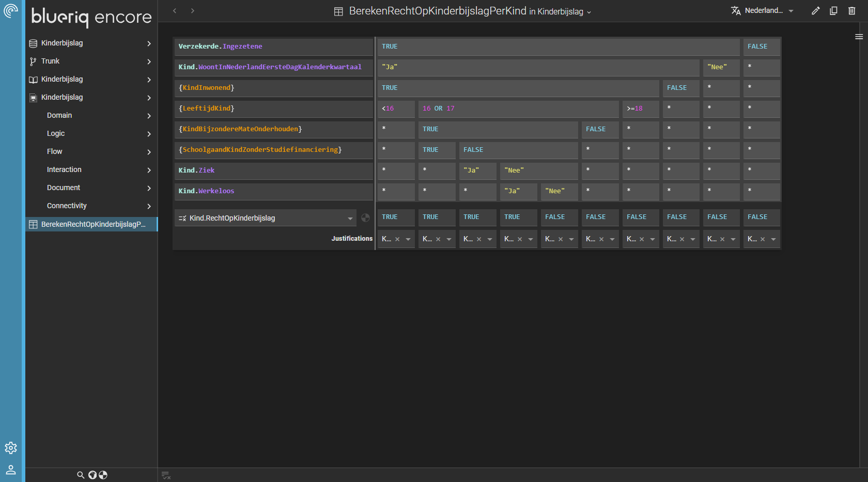The image size is (868, 482).
Task: Select Document in the sidebar
Action: click(64, 188)
